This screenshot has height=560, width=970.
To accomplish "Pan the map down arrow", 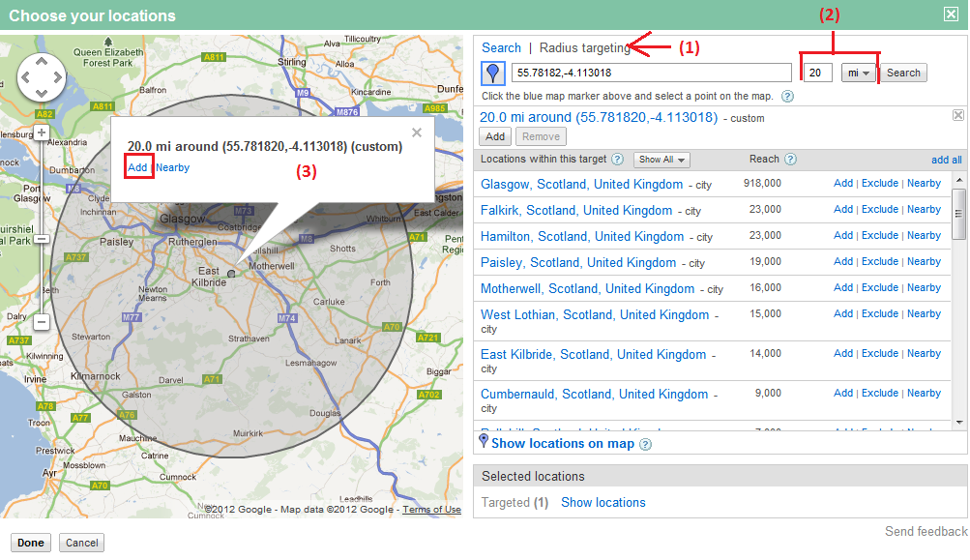I will 42,94.
